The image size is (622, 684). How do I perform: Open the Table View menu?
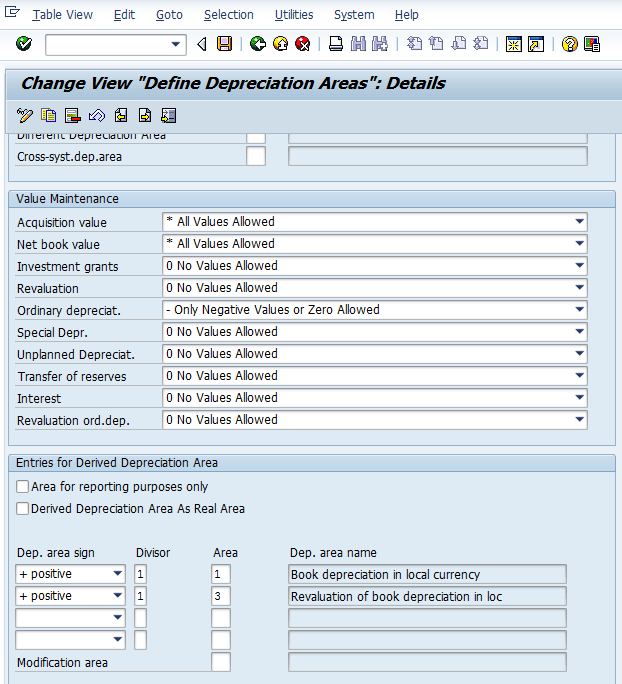[62, 15]
